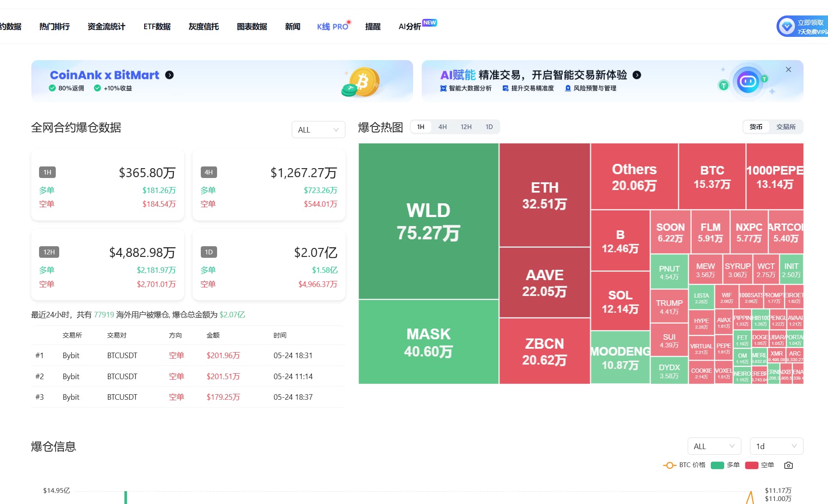Click the camera snapshot icon near the chart legend
Viewport: 828px width, 504px height.
coord(789,465)
